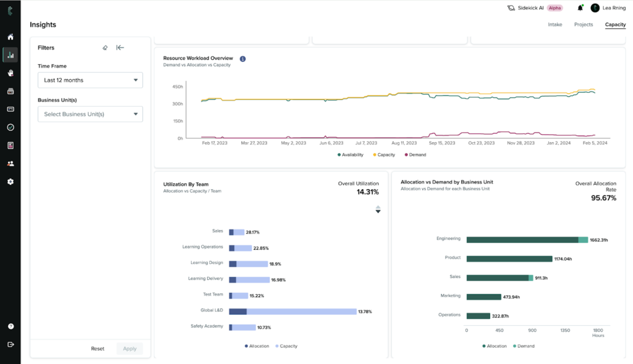Expand the Select Business Unit(s) dropdown

[x=90, y=114]
